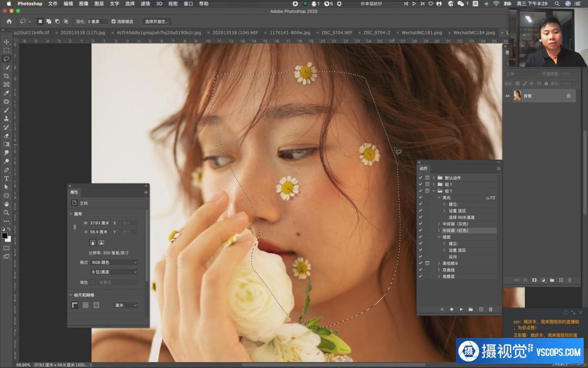Switch to the DSC_9704.NEF document tab

point(337,33)
